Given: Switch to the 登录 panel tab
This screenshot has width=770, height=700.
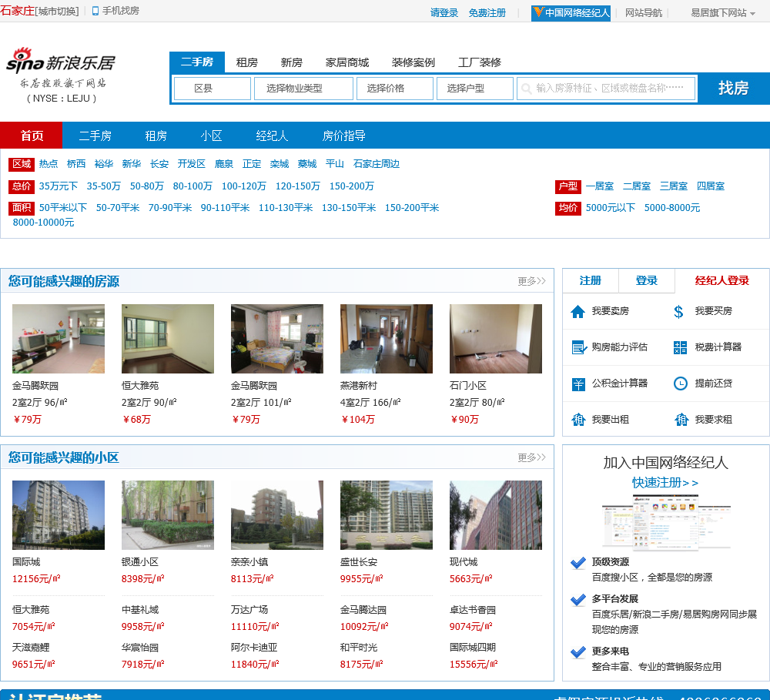Looking at the screenshot, I should click(x=646, y=280).
